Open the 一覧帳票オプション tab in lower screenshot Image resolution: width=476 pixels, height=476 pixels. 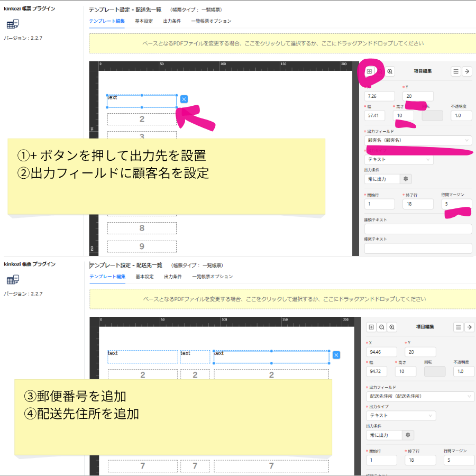point(212,277)
